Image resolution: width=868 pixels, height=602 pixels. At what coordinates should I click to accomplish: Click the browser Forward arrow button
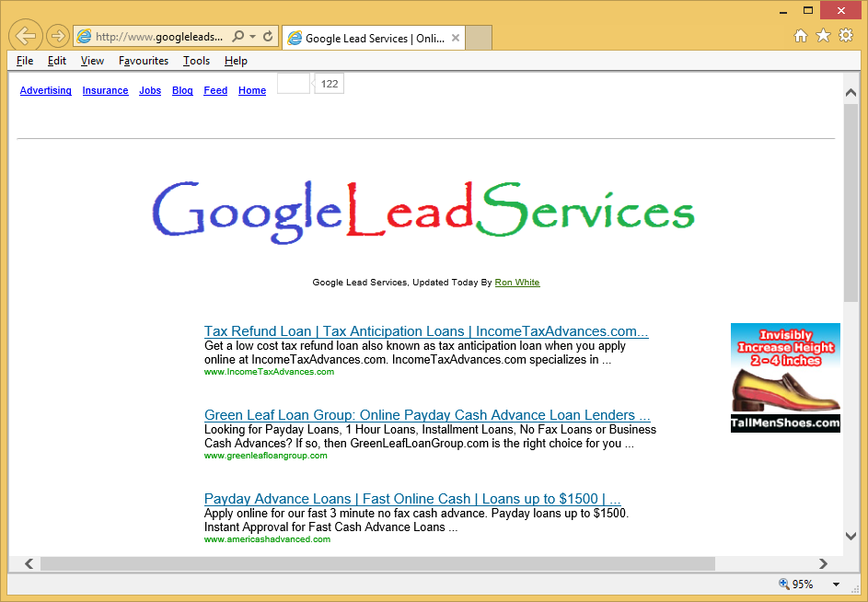tap(57, 37)
